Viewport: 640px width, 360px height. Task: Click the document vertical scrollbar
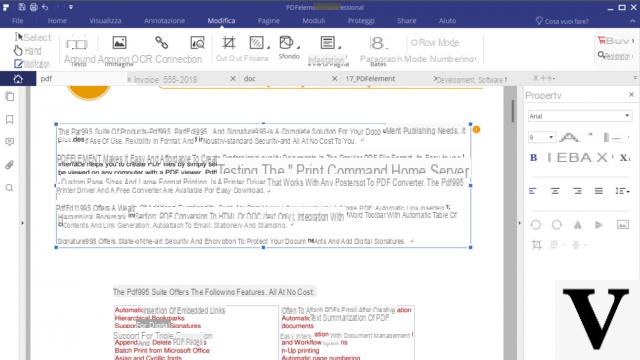tap(513, 111)
